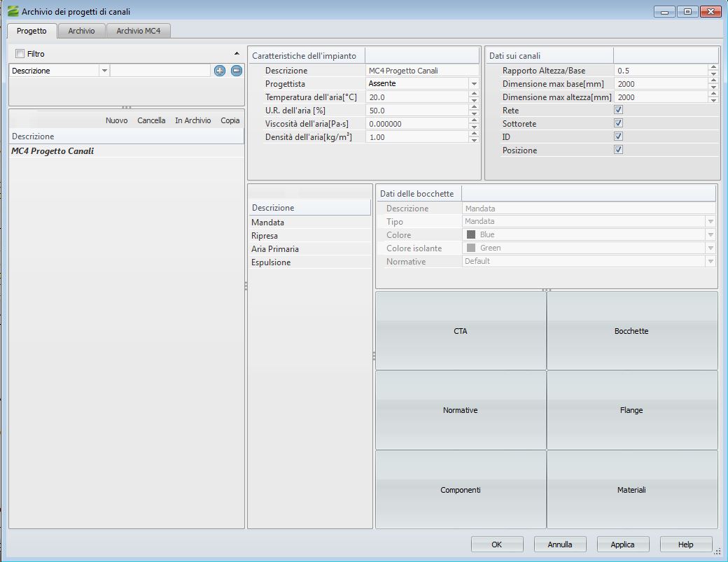Expand the disabled Tipo dropdown arrow
This screenshot has height=562, width=728.
point(710,222)
